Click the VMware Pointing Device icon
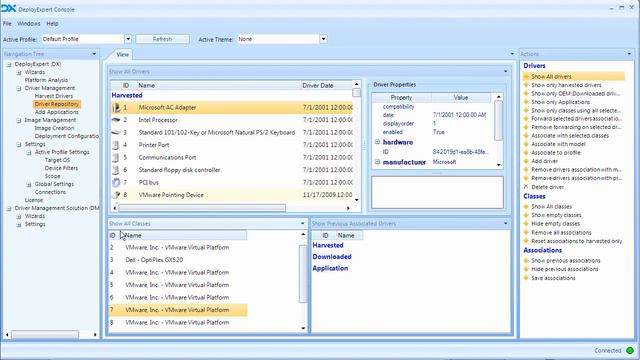Image resolution: width=640 pixels, height=360 pixels. coord(116,195)
